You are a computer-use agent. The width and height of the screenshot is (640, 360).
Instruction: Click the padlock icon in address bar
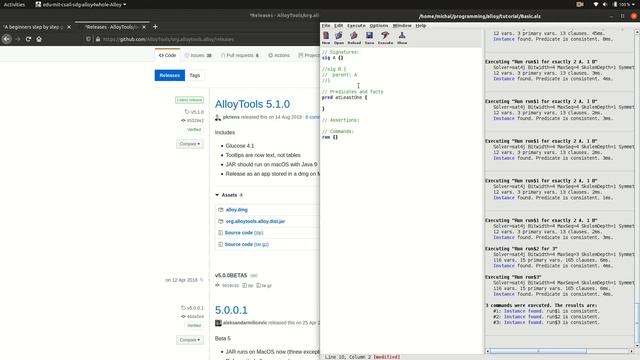click(98, 39)
